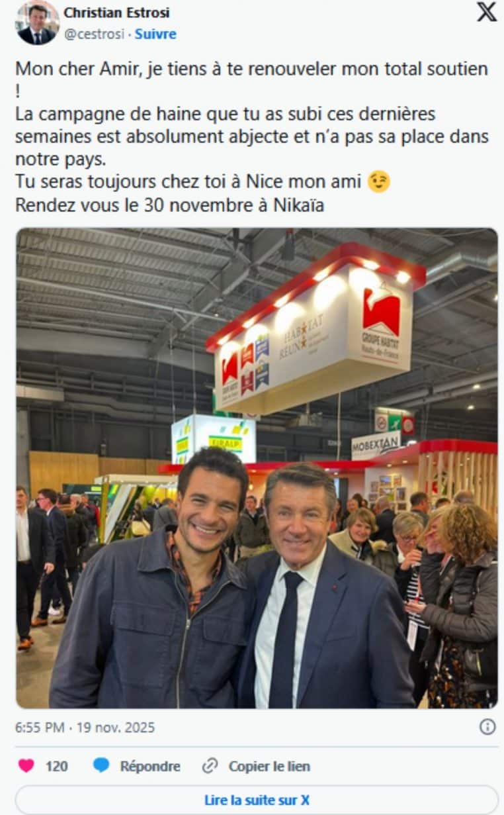Click the winking face emoji

[x=379, y=181]
